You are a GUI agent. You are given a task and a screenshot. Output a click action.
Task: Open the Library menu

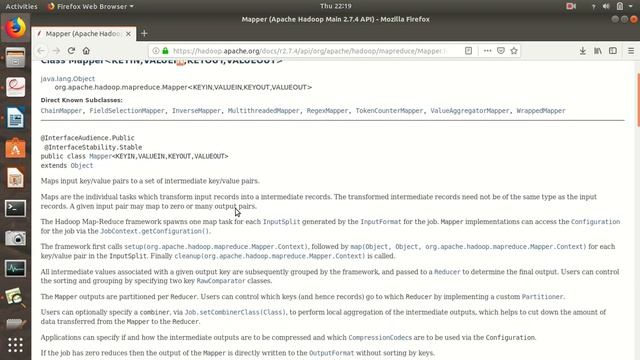point(598,51)
